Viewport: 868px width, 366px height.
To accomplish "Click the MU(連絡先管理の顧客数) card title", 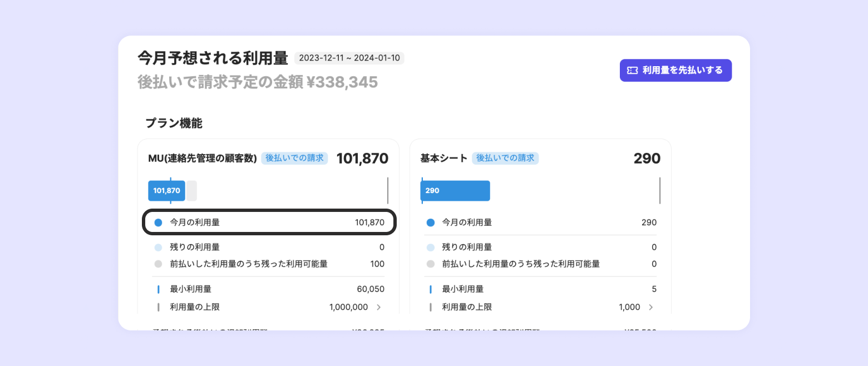I will [203, 159].
